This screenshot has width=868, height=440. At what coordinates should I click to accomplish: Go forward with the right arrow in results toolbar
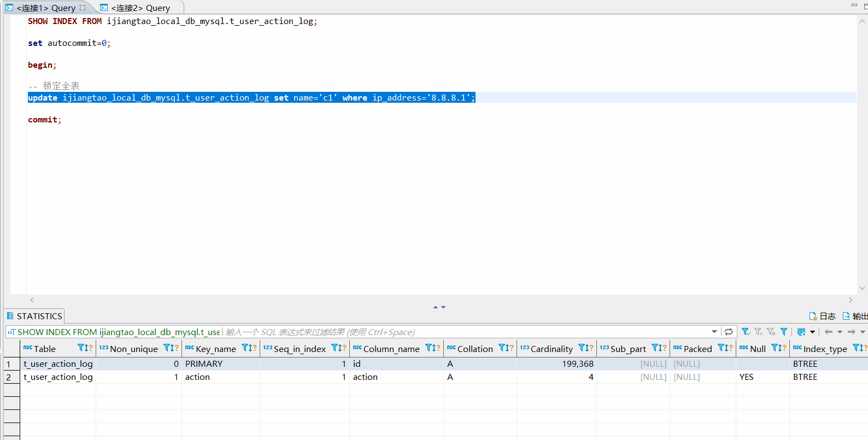tap(852, 332)
